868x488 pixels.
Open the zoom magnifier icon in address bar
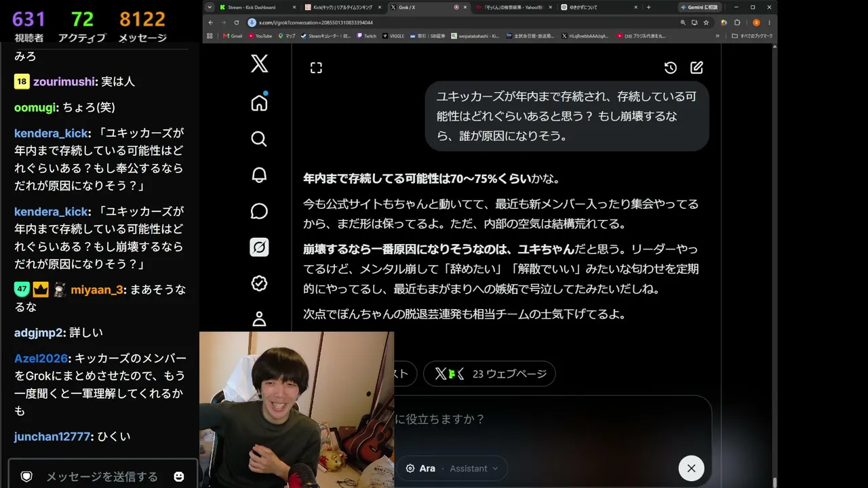(683, 22)
